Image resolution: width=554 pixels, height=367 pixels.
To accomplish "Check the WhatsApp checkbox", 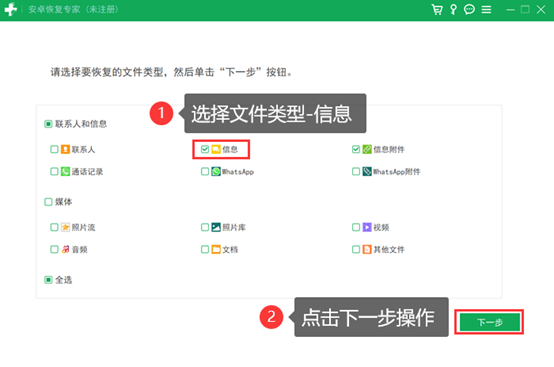I will 205,172.
